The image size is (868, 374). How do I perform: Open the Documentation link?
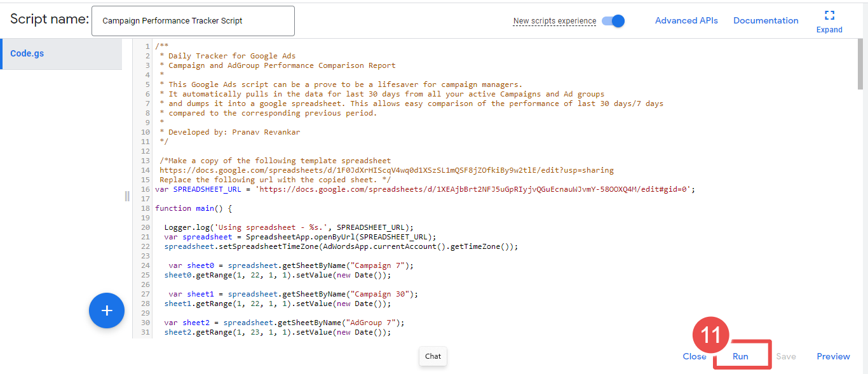coord(766,21)
